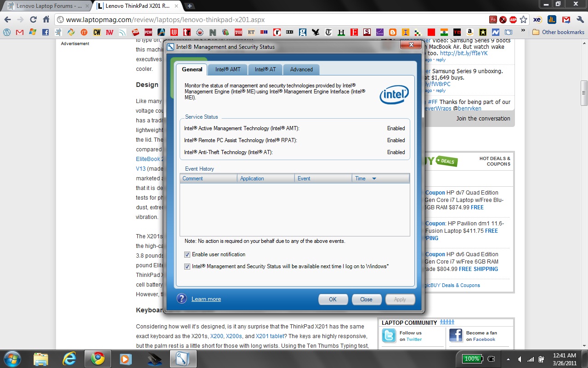Open the Gmail bookmark in bookmarks bar
The width and height of the screenshot is (588, 368).
pos(19,32)
